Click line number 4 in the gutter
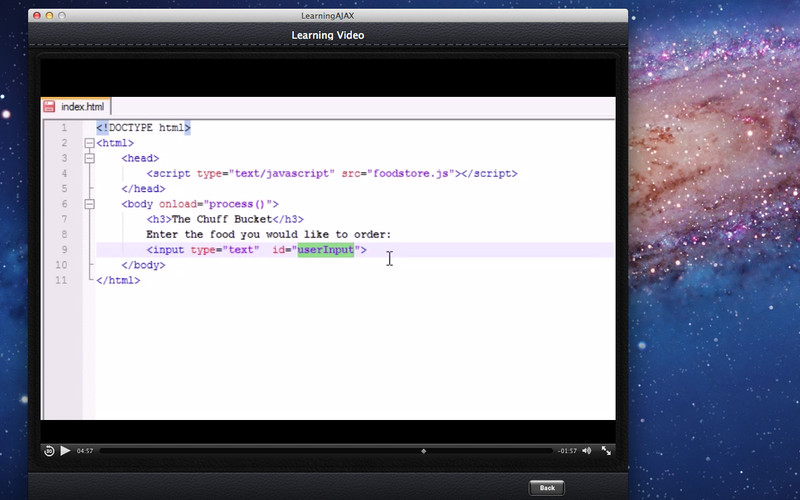The height and width of the screenshot is (500, 800). coord(64,173)
